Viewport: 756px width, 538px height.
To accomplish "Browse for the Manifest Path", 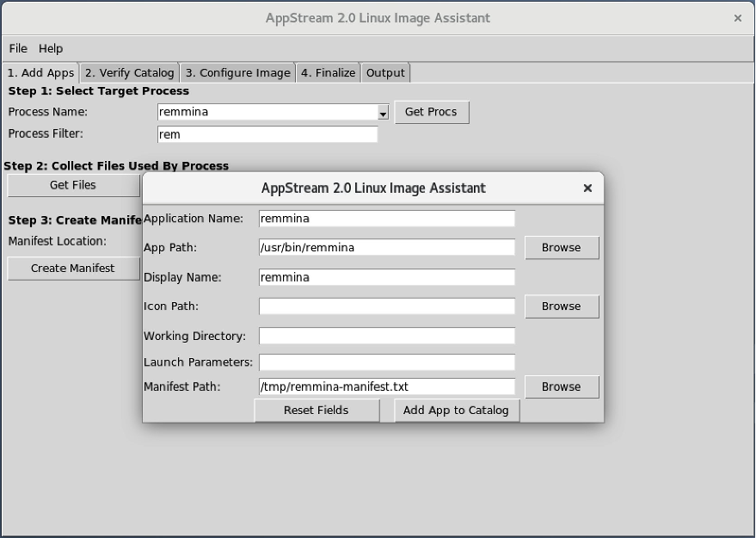I will [x=561, y=386].
